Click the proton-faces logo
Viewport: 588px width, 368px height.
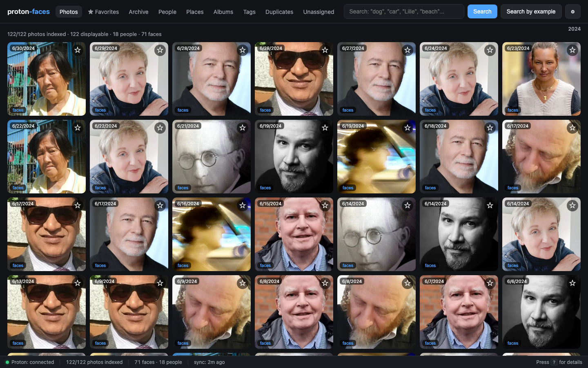pyautogui.click(x=29, y=11)
